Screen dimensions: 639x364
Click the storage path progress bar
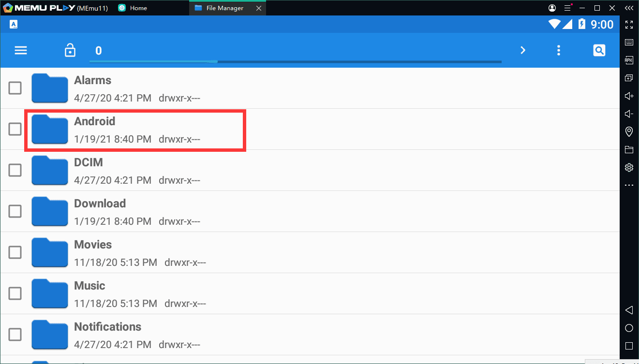click(x=295, y=62)
